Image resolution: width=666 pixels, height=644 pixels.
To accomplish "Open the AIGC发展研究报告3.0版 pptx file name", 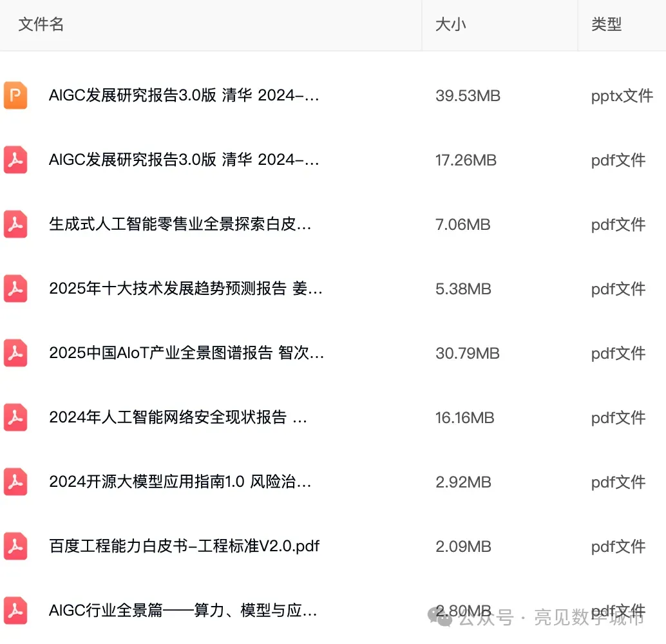I will point(184,95).
